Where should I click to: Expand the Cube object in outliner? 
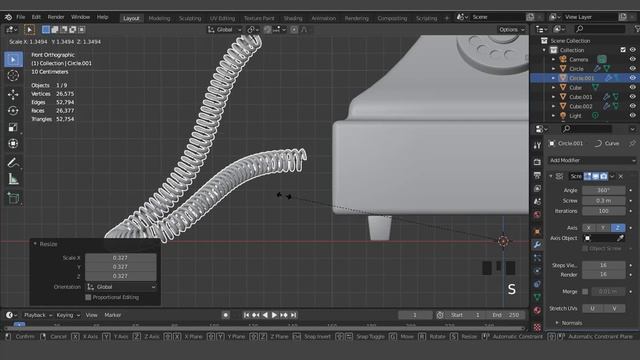tap(554, 87)
